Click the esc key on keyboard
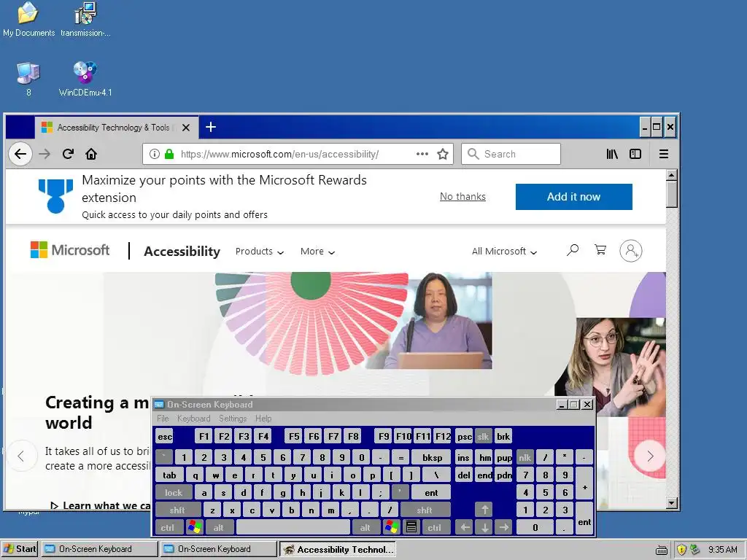 pos(165,436)
